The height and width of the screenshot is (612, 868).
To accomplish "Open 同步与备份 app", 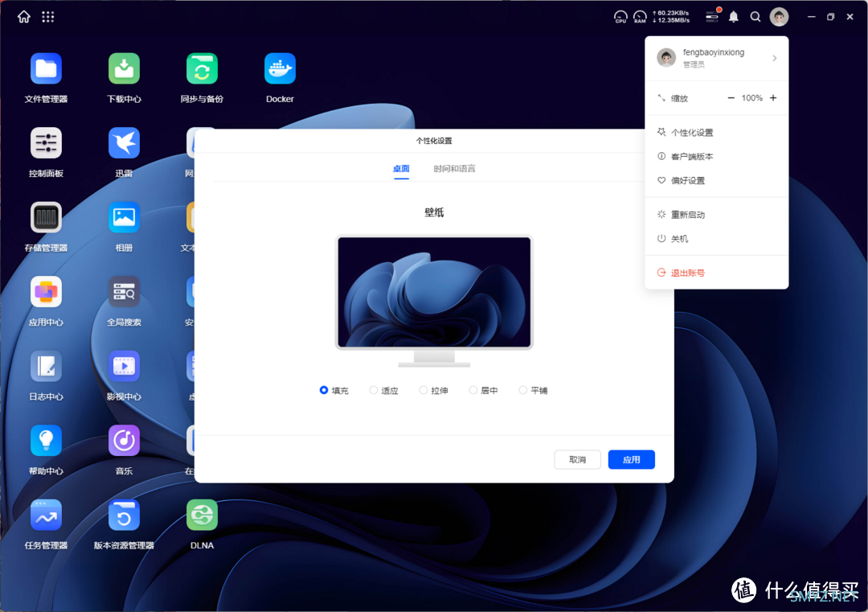I will point(202,69).
